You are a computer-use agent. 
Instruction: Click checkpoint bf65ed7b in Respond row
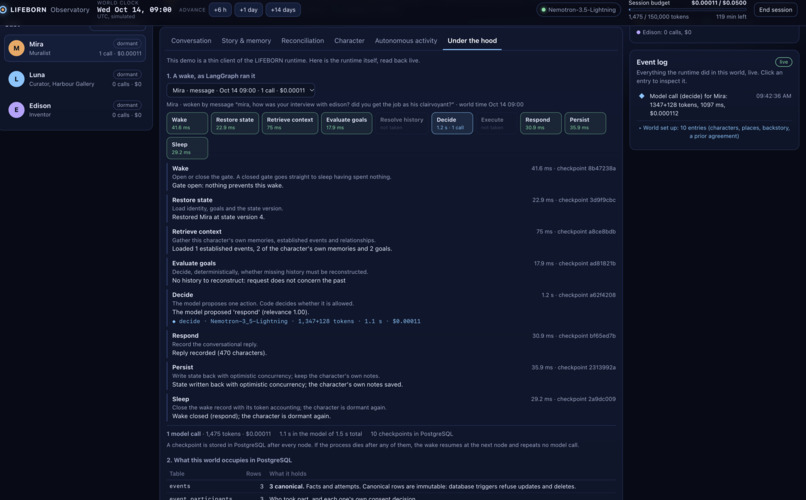click(x=587, y=336)
